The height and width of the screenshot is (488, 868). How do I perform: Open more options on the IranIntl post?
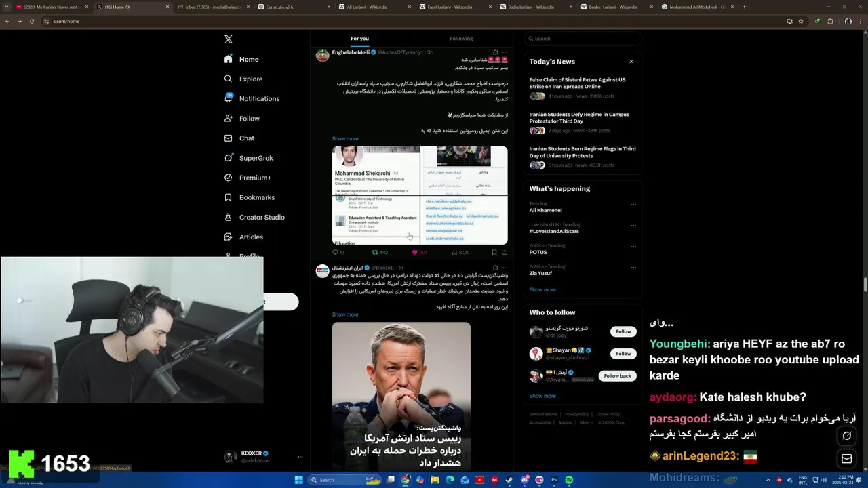(x=504, y=268)
